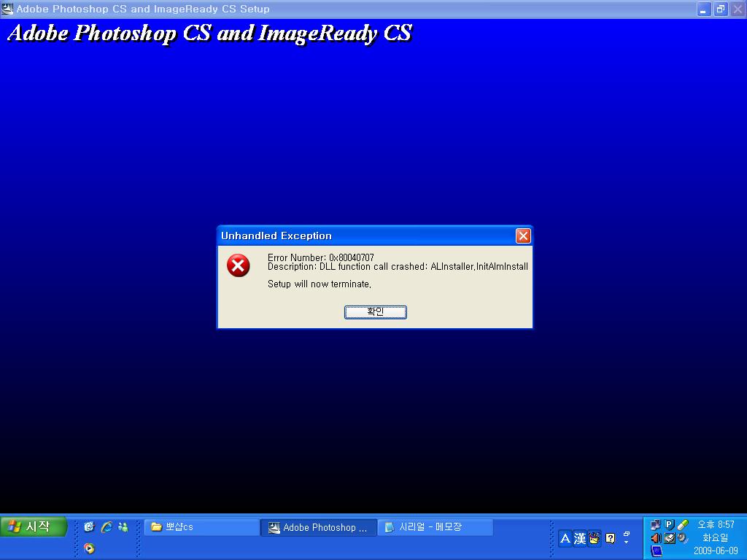Open the language bar help icon
747x560 pixels.
tap(611, 539)
